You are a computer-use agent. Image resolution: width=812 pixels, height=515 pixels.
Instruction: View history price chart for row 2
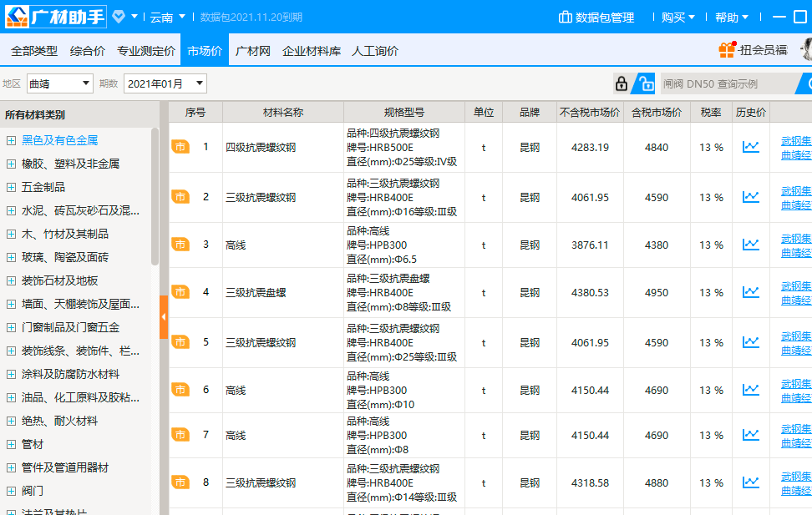tap(750, 197)
